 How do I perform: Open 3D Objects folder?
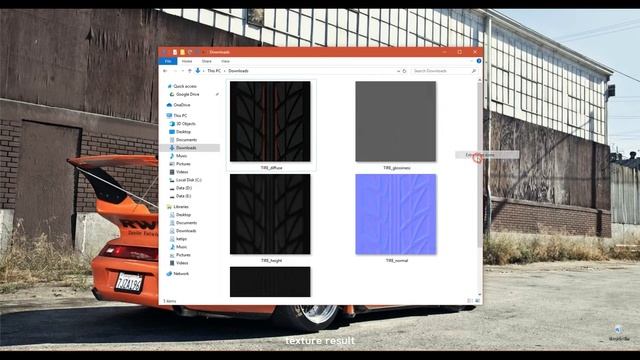(186, 124)
